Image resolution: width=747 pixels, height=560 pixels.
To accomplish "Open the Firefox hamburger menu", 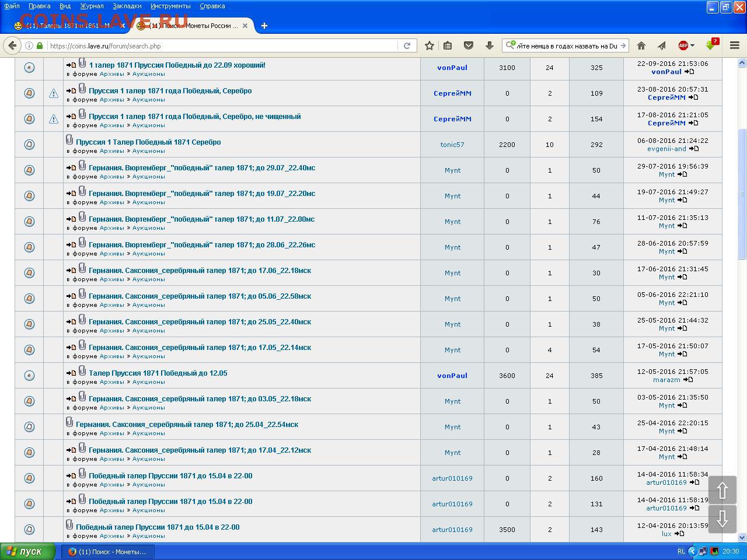I will (735, 45).
